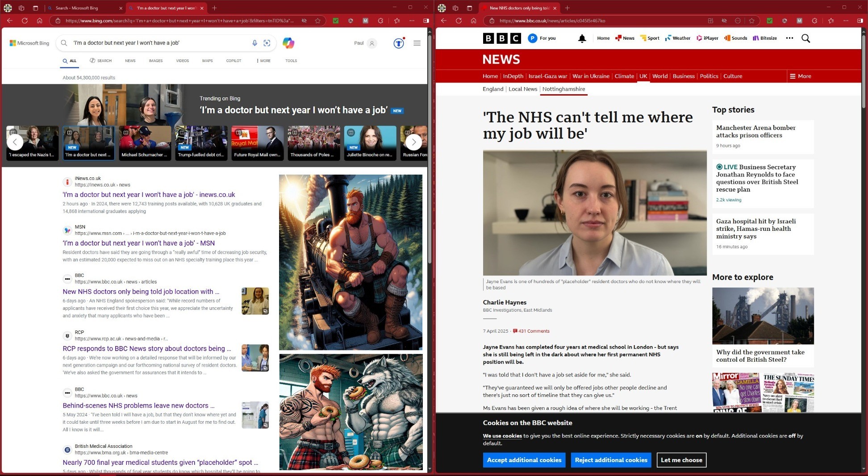Click home button in the left browser window
The image size is (868, 476).
click(x=39, y=21)
